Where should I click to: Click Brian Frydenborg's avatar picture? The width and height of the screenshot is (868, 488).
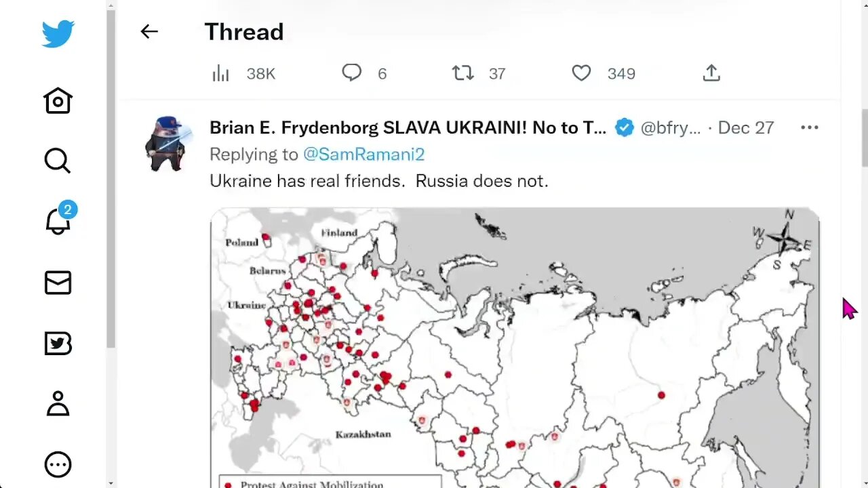click(166, 143)
